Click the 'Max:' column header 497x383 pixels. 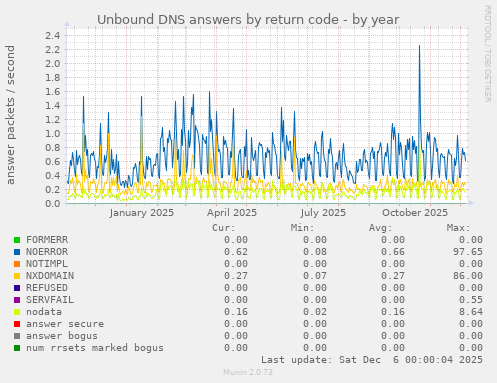pos(459,228)
